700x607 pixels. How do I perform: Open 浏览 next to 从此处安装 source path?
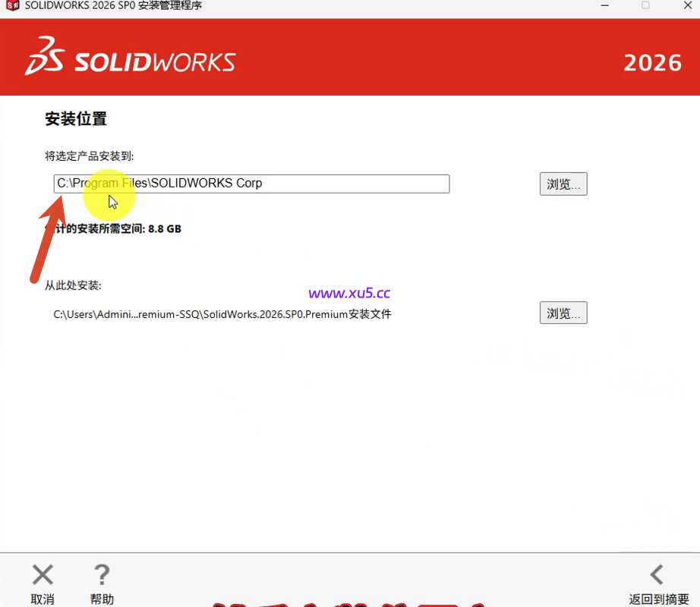pyautogui.click(x=563, y=313)
